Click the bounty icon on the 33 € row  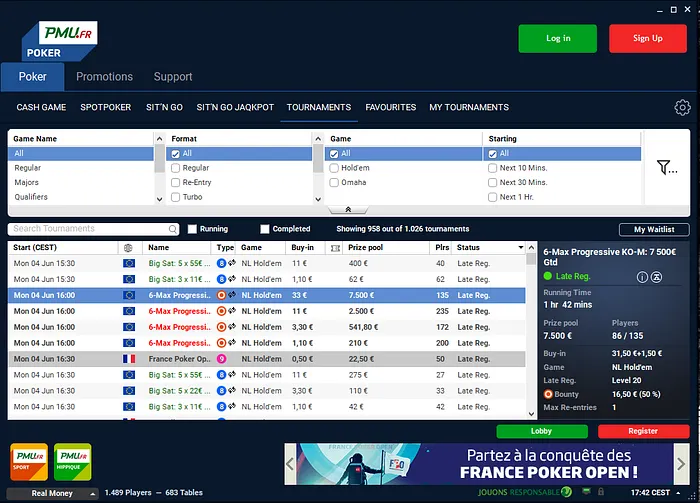(x=221, y=295)
